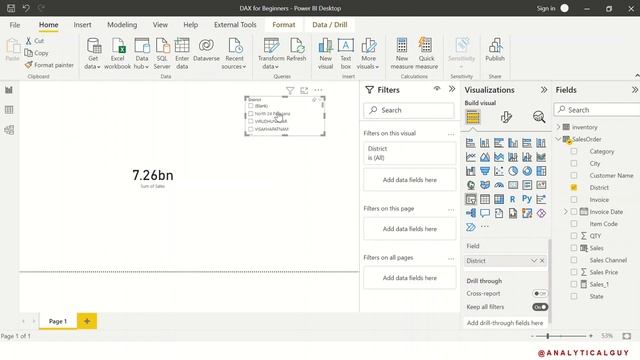The height and width of the screenshot is (360, 640).
Task: Open the District field dropdown arrow
Action: [533, 260]
